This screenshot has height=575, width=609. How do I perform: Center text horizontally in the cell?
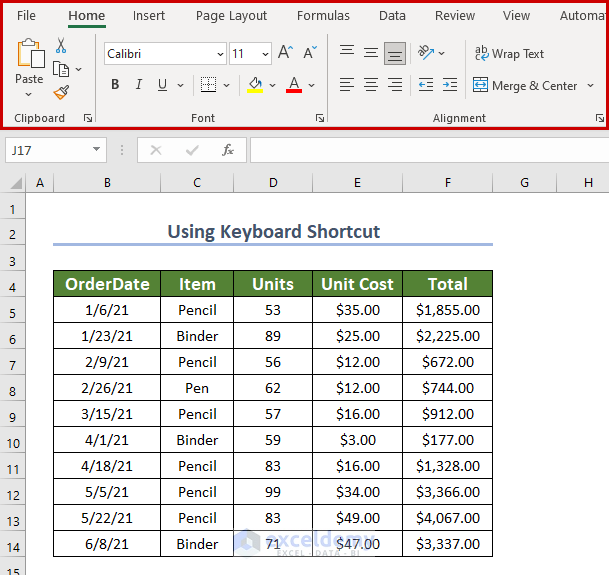click(371, 85)
